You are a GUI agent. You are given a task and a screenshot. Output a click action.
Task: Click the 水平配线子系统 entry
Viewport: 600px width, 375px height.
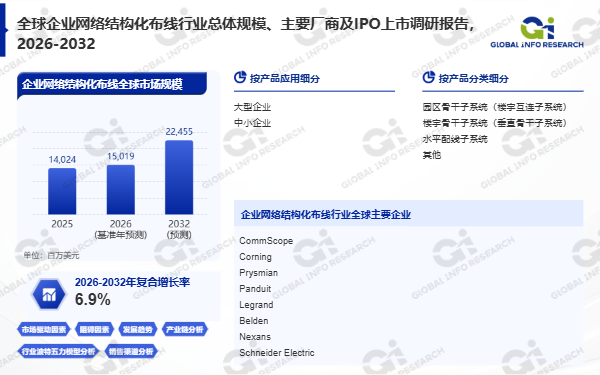click(x=455, y=139)
